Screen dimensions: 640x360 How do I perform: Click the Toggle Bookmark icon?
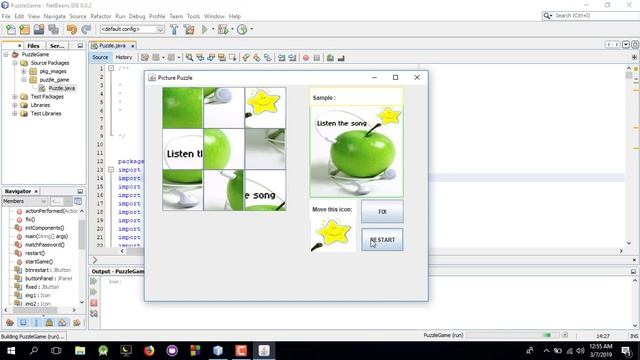tap(267, 58)
